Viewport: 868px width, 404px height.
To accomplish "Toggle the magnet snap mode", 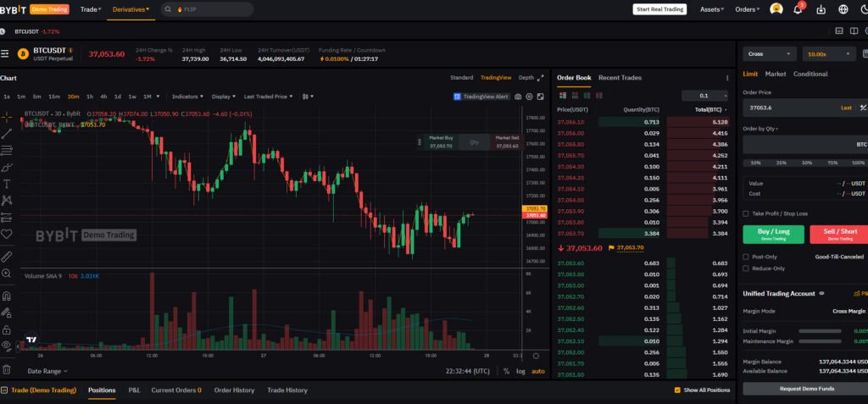I will 7,296.
